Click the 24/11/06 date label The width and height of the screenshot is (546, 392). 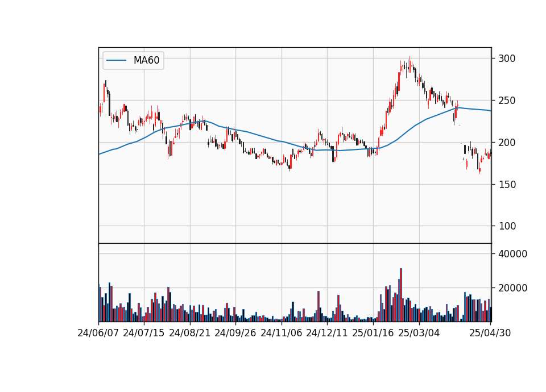[281, 333]
